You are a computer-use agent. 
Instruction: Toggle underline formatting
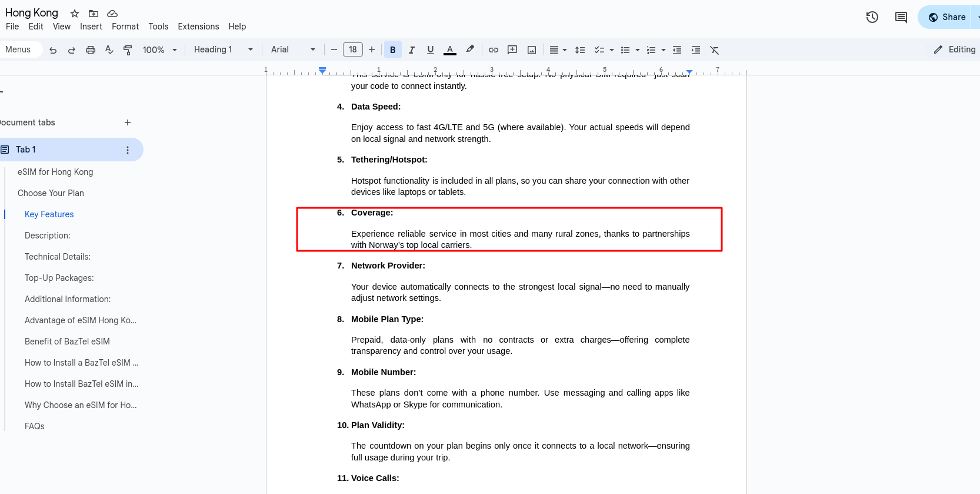(431, 50)
